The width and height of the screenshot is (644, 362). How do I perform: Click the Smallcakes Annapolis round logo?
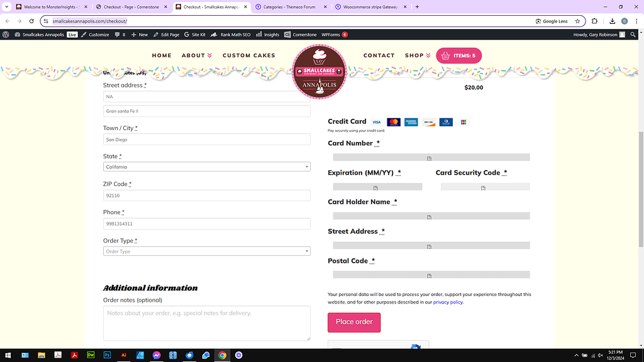tap(319, 72)
